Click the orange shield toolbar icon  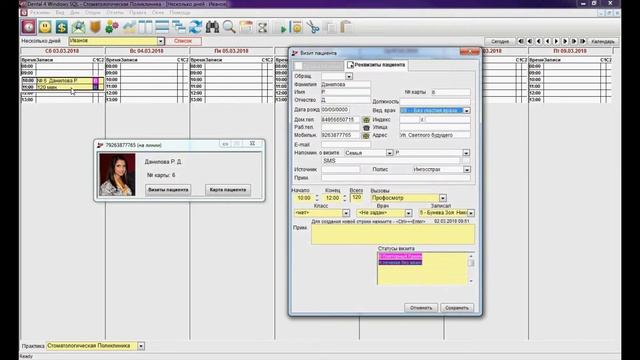tap(95, 27)
